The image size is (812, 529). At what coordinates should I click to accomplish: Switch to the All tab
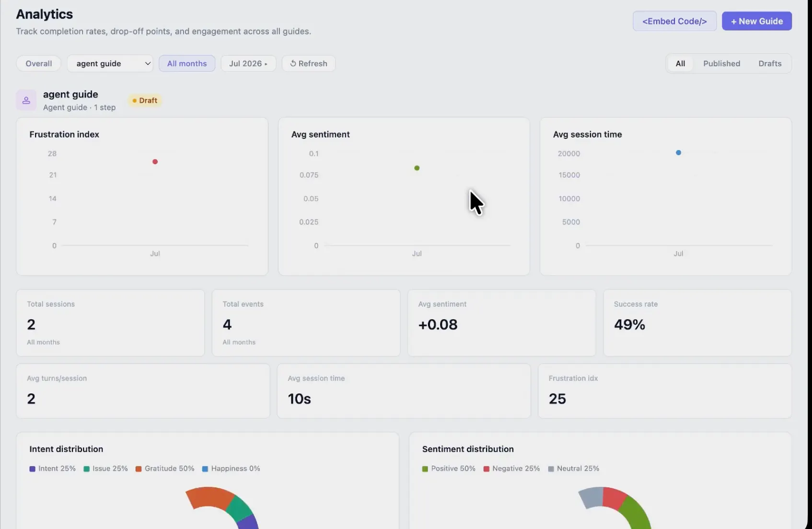click(x=680, y=63)
